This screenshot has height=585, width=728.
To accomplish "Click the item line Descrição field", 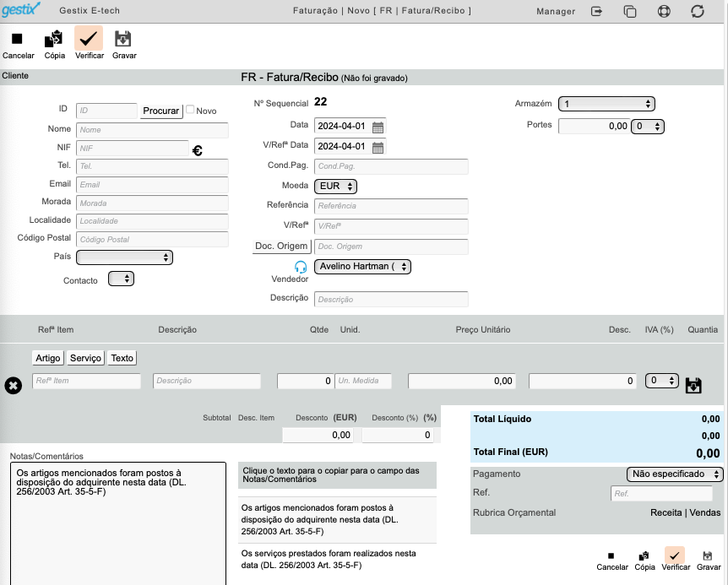I will (207, 381).
